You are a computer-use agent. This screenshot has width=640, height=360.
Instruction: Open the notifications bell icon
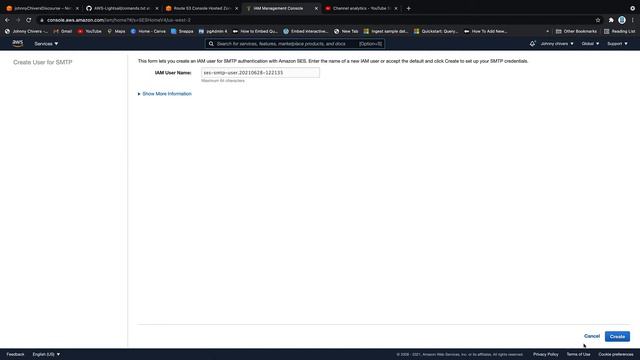click(532, 44)
